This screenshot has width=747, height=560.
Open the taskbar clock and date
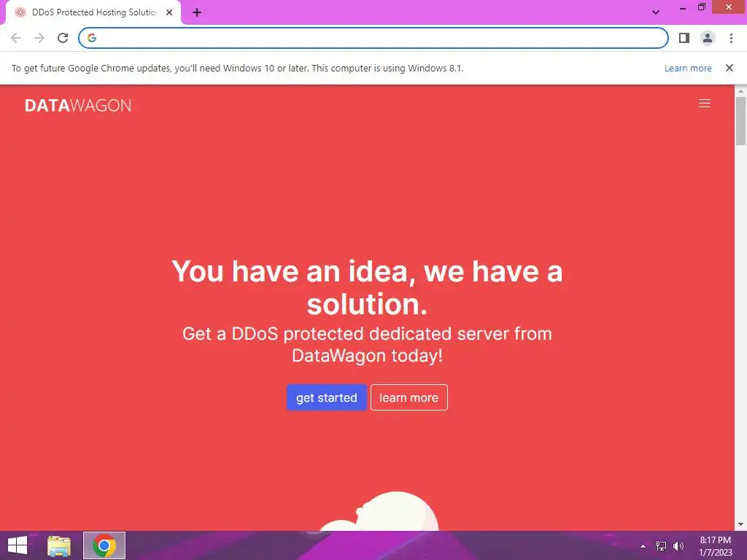pyautogui.click(x=715, y=546)
